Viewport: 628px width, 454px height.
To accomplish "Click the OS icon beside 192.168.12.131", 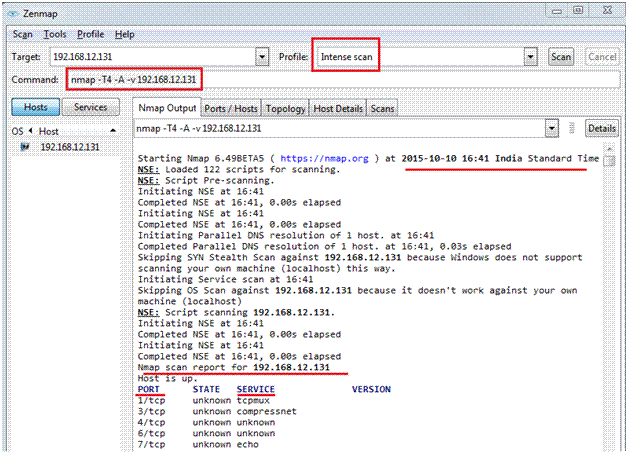I will 25,147.
